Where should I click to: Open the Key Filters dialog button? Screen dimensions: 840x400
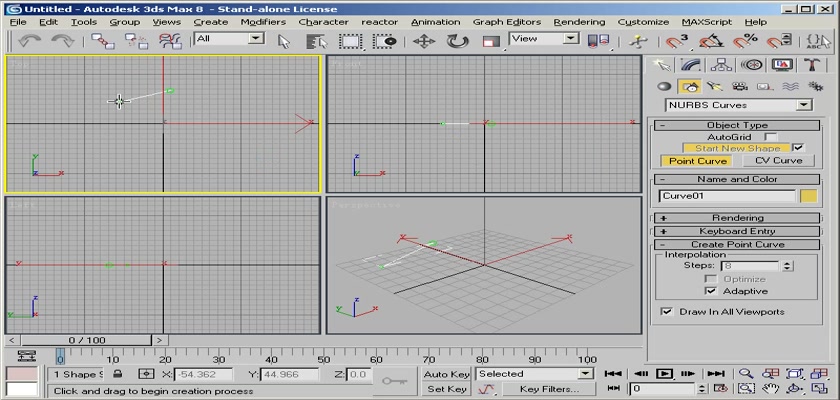pos(549,389)
